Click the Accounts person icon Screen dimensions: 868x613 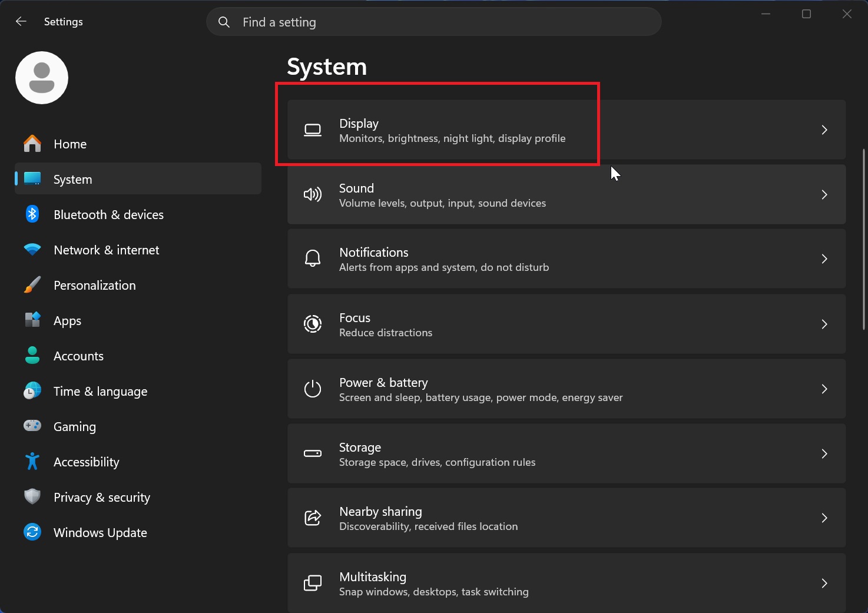click(32, 355)
